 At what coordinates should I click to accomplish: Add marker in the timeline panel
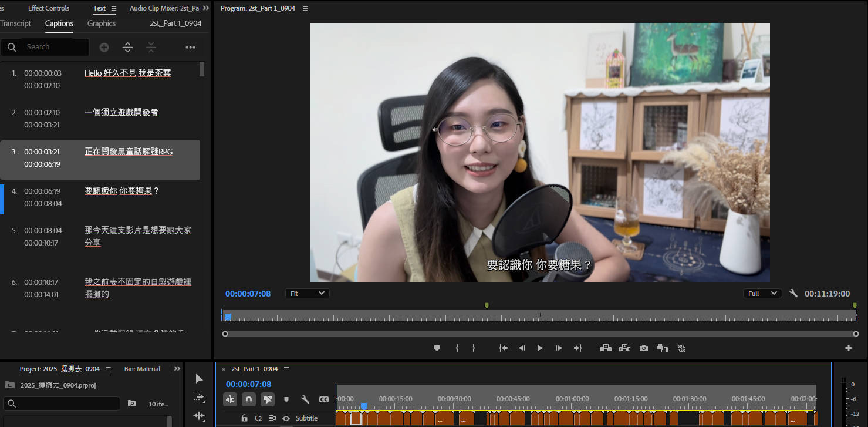tap(286, 399)
